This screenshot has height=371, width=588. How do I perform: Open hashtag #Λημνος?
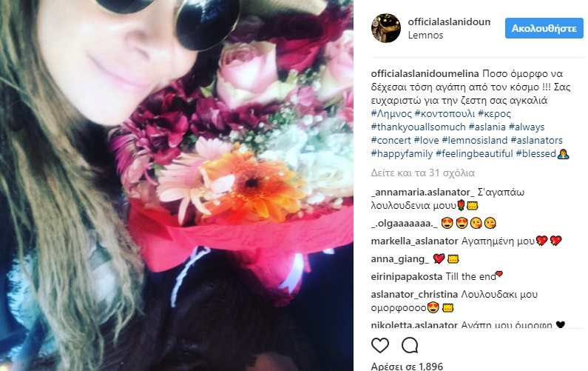point(391,113)
